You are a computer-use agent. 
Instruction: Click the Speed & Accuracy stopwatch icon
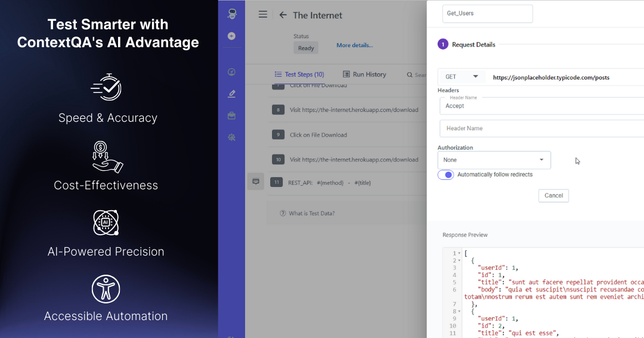coord(107,87)
